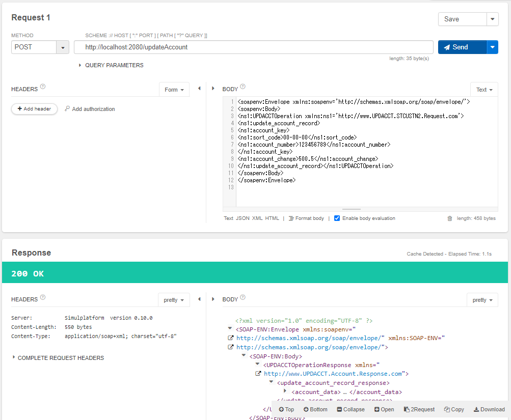Download the response body

click(x=489, y=409)
